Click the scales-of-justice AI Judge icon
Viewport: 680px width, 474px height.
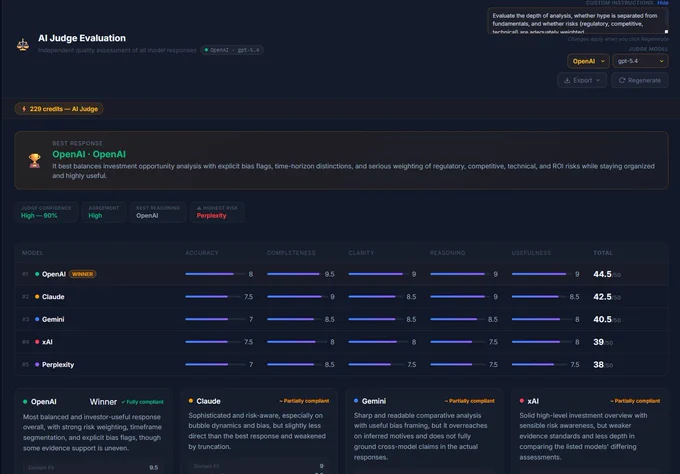pos(23,44)
